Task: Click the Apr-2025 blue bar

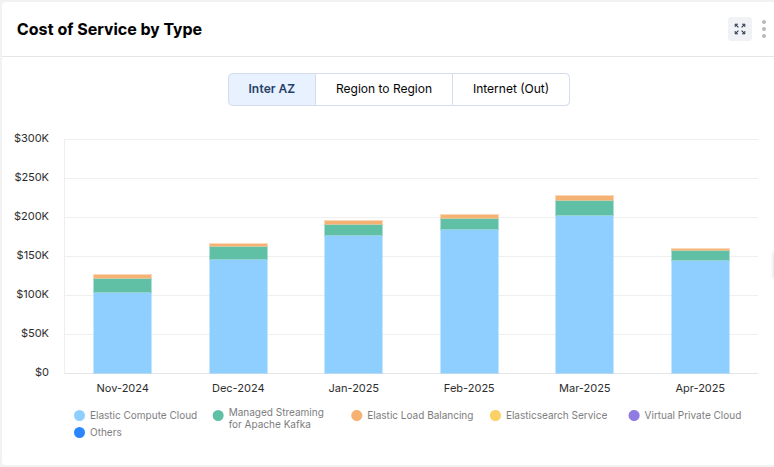Action: pyautogui.click(x=700, y=316)
